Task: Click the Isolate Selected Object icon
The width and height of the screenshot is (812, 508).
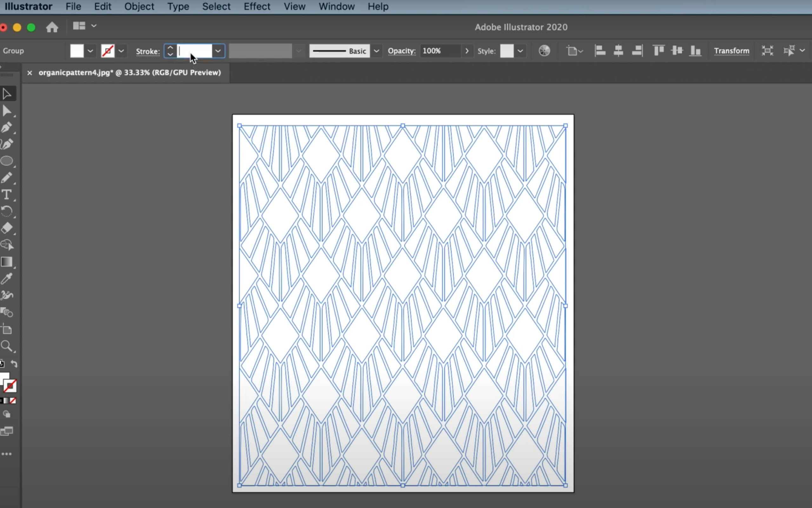Action: click(x=767, y=51)
